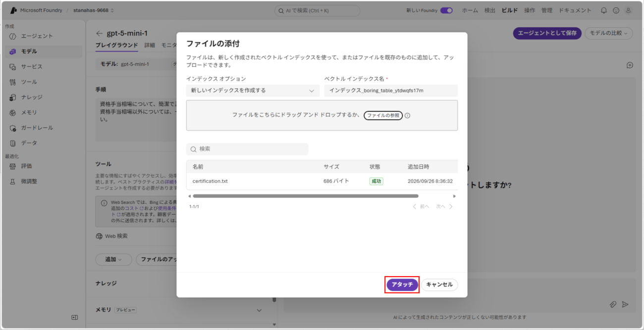Switch to the 詳細 tab

[x=150, y=45]
